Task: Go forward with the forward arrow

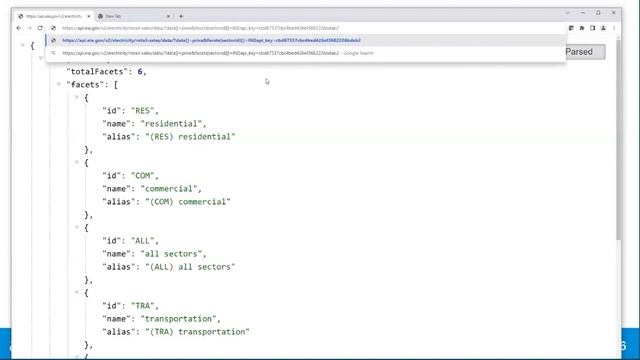Action: [29, 28]
